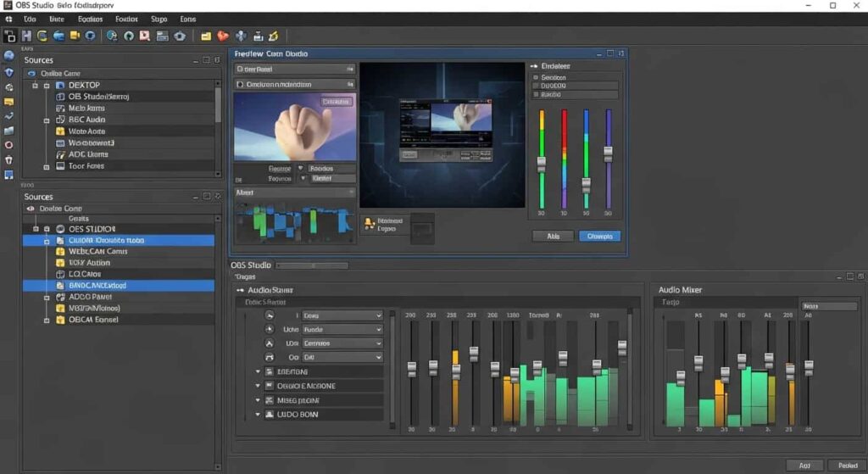
Task: Tick the DUOCOO checkbox in the preview window
Action: coord(536,86)
